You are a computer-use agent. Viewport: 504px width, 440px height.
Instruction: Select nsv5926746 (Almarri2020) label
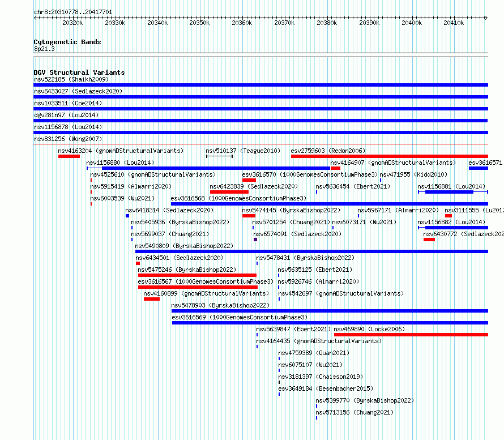pos(318,281)
